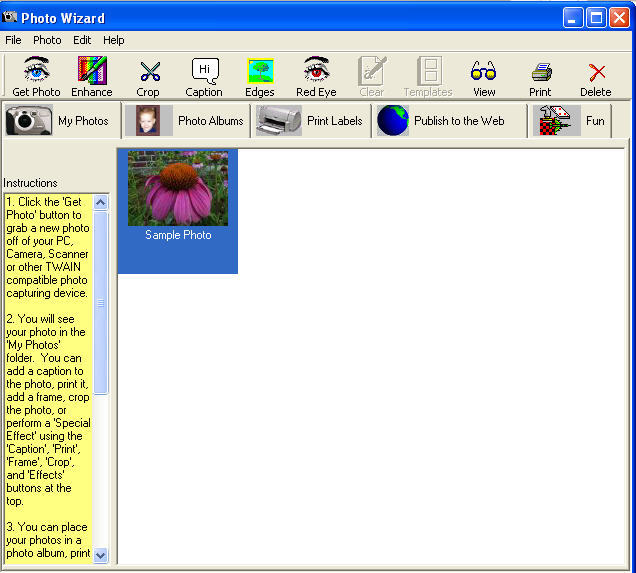The image size is (636, 573).
Task: Select the Sample Photo flower thumbnail
Action: (178, 188)
